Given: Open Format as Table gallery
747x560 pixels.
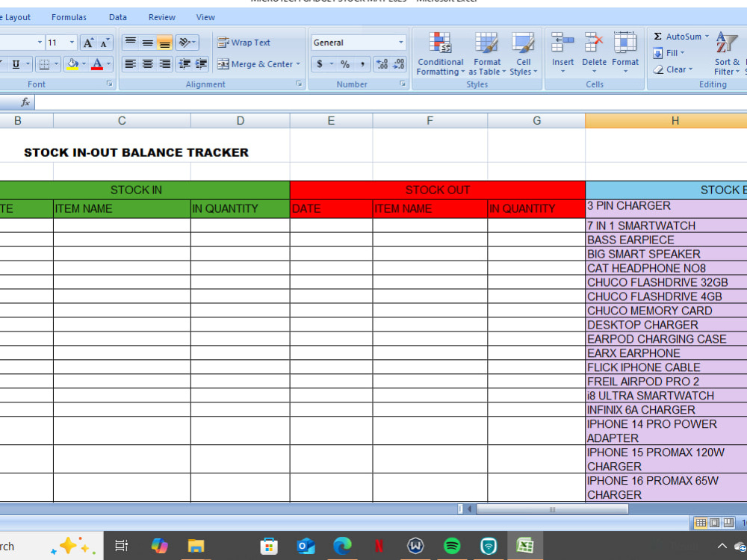Looking at the screenshot, I should click(487, 54).
